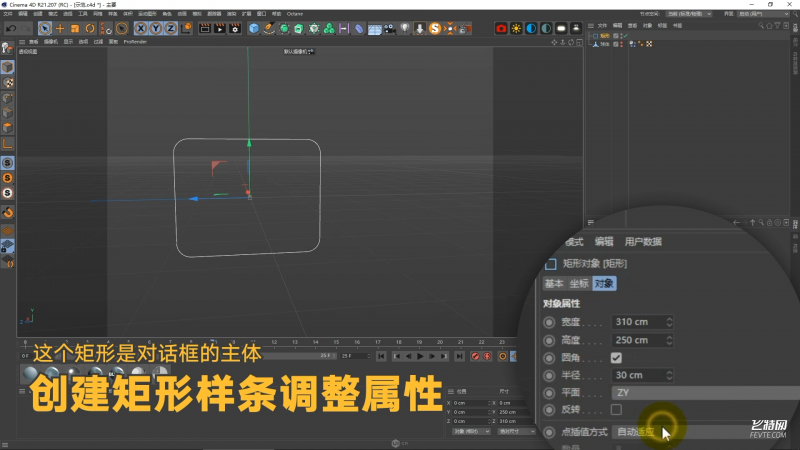Click the Make Editable icon in left palette
Screen dimensions: 800x450
pyautogui.click(x=7, y=48)
